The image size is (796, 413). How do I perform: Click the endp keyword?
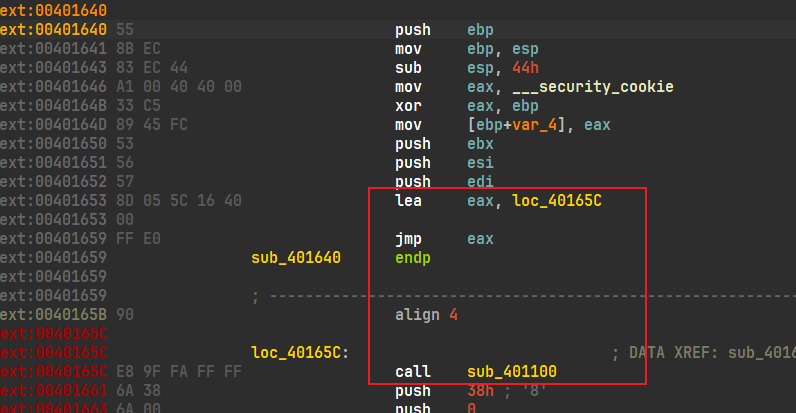(412, 258)
